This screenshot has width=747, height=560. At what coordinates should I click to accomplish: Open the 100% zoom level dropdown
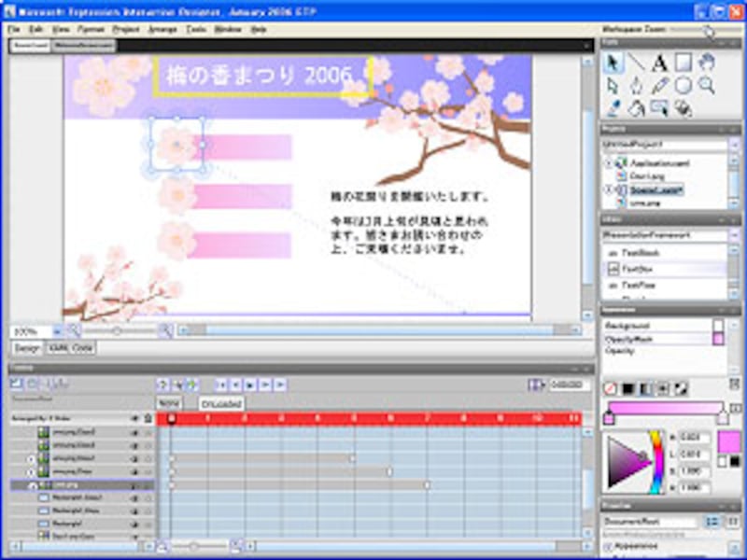56,330
